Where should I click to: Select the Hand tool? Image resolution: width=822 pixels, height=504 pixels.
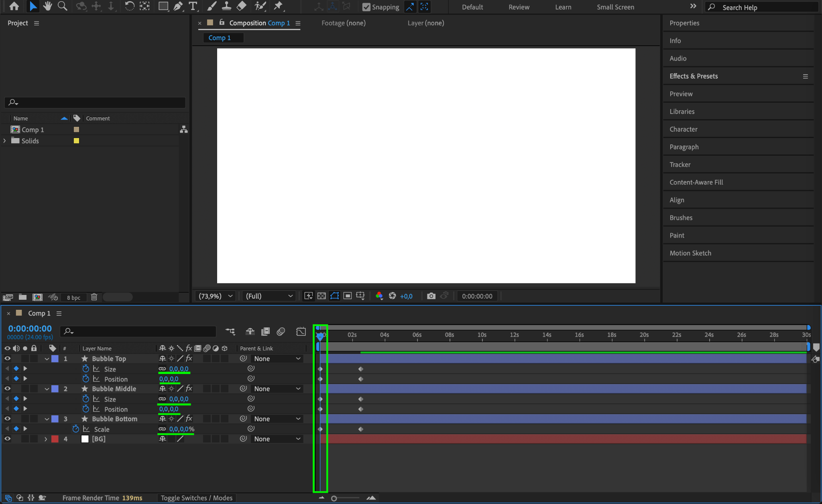click(48, 6)
